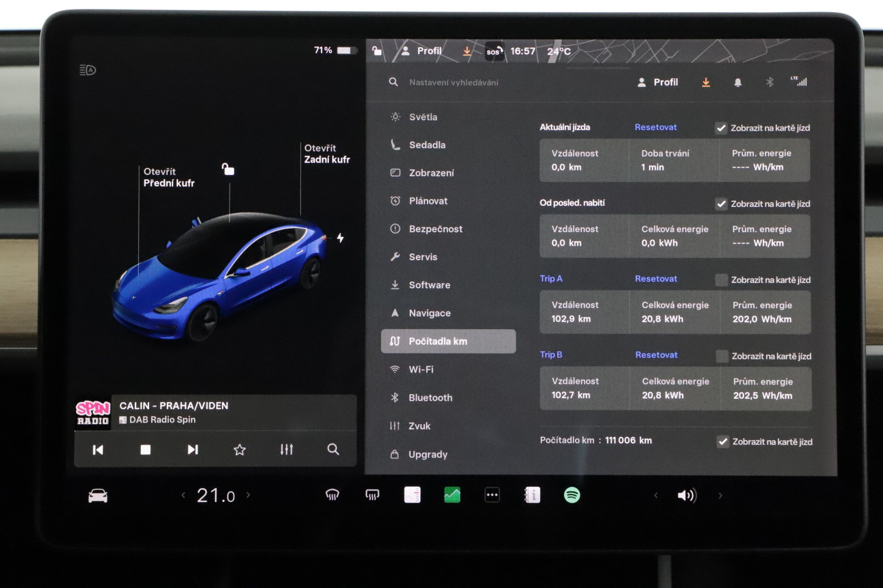
Task: Open the media equalizer settings
Action: pyautogui.click(x=286, y=450)
